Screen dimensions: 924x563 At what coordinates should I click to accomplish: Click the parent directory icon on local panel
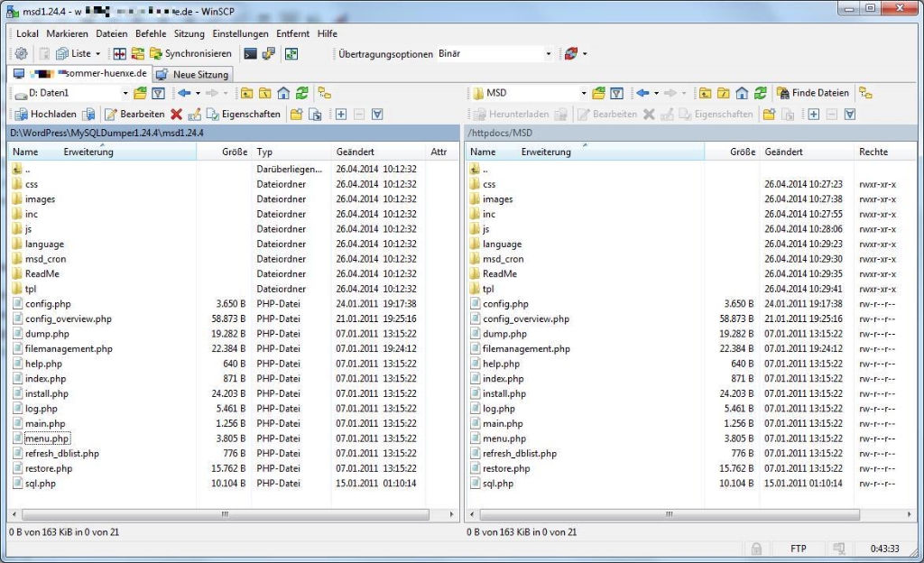click(x=248, y=91)
